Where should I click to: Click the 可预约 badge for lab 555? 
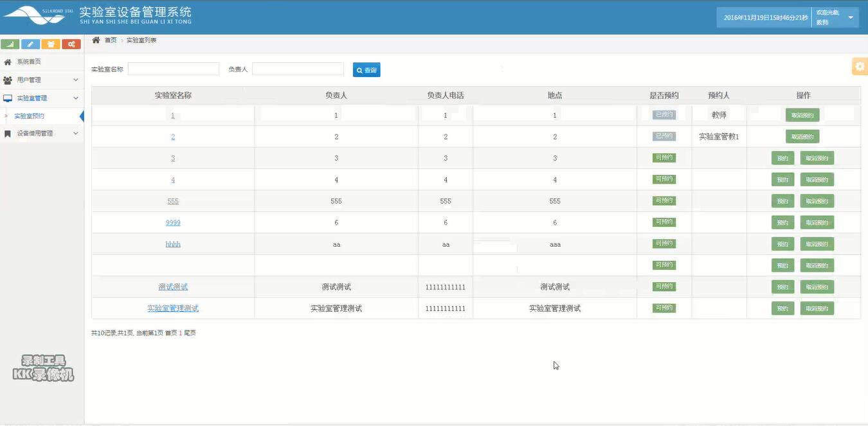[x=663, y=200]
